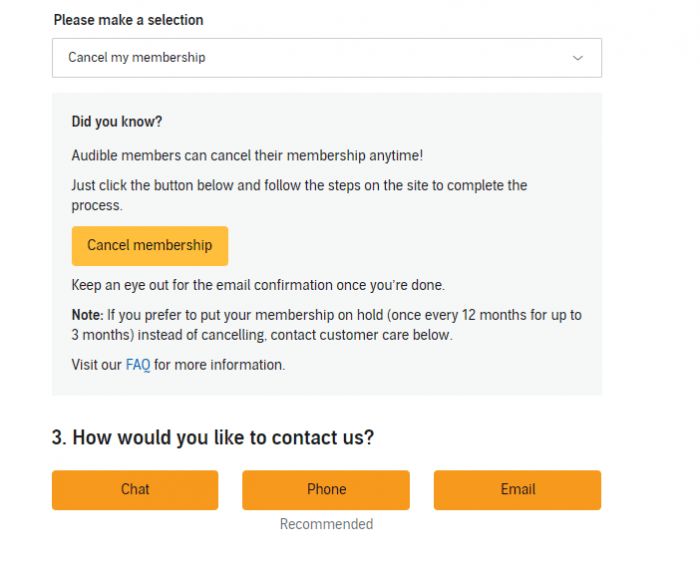Screen dimensions: 700x564
Task: Click the "How would you like to contact us?" heading
Action: (x=223, y=437)
